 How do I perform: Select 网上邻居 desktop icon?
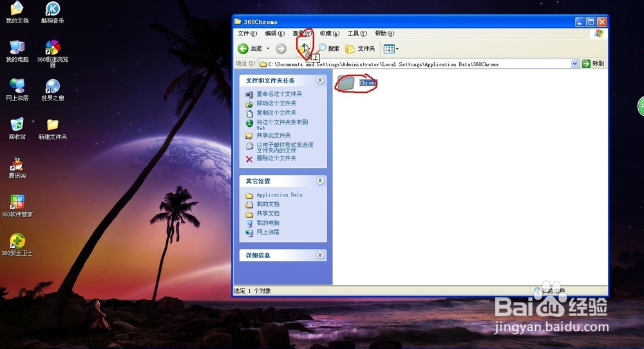(17, 90)
